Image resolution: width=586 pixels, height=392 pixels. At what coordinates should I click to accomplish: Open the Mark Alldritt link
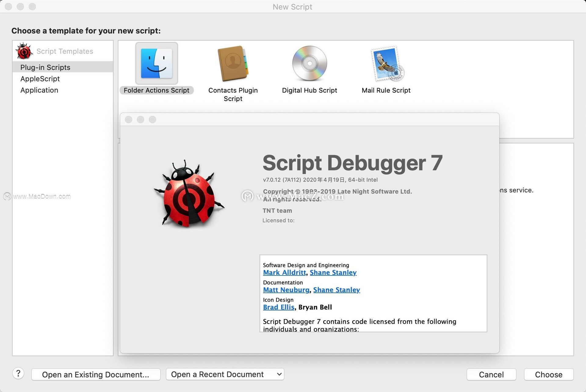(x=284, y=273)
